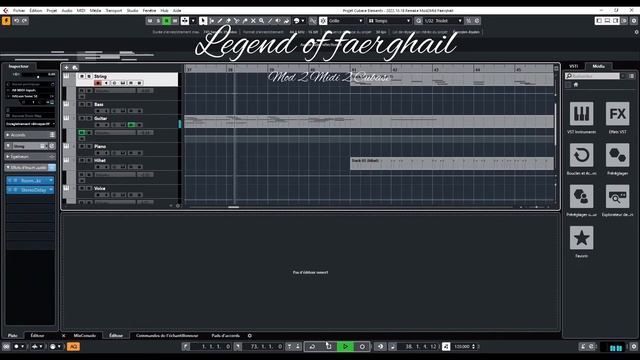Solo the String track
The image size is (640, 360).
pos(89,76)
